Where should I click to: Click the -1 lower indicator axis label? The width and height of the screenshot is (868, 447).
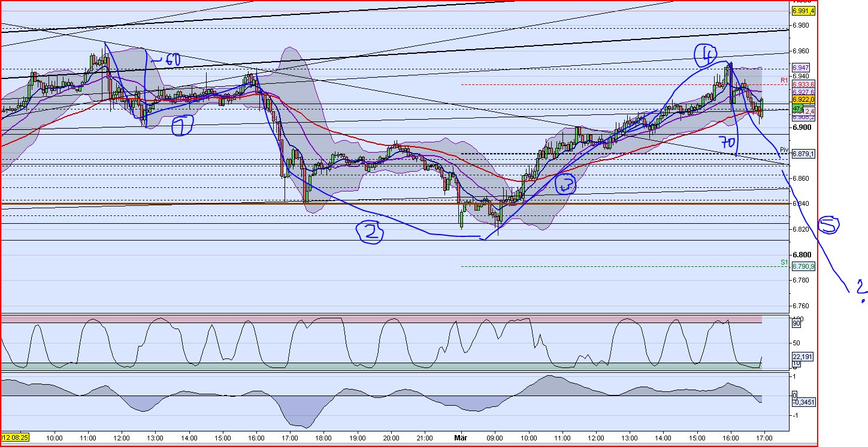tap(794, 415)
